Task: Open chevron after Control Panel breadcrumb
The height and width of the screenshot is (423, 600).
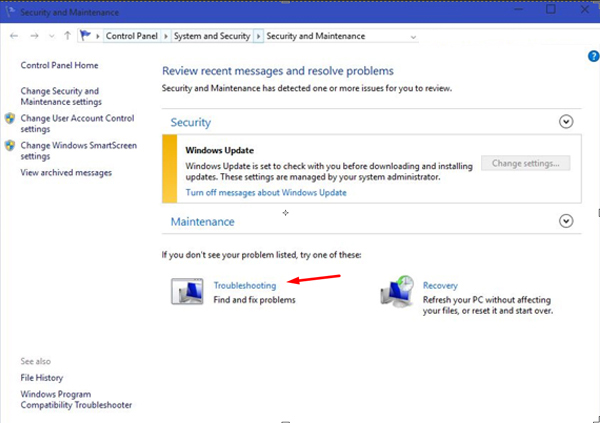Action: (166, 36)
